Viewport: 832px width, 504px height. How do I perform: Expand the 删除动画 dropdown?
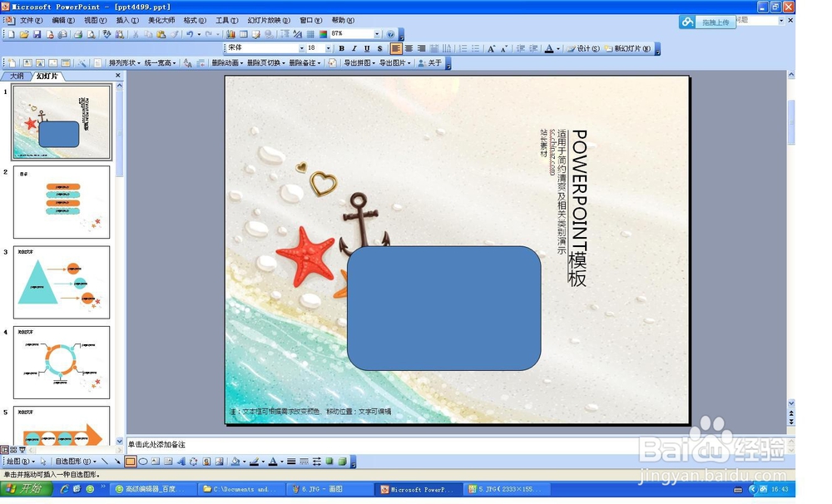[x=227, y=62]
